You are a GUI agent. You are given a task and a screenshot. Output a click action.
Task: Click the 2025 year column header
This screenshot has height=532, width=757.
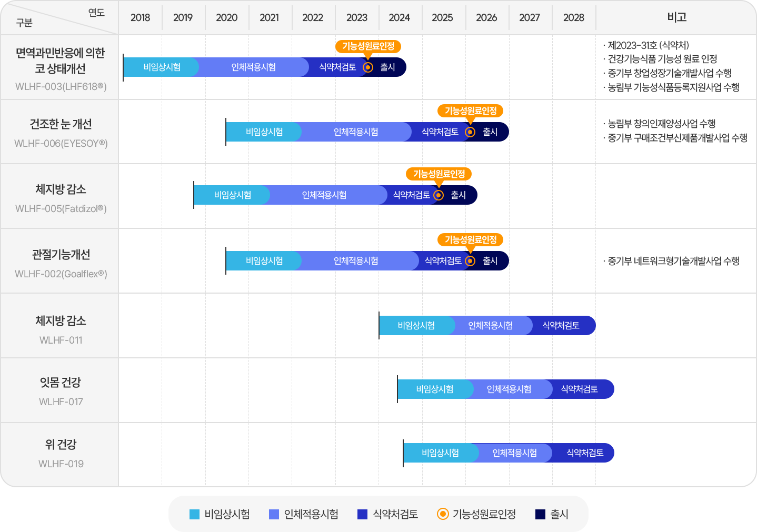(x=442, y=18)
